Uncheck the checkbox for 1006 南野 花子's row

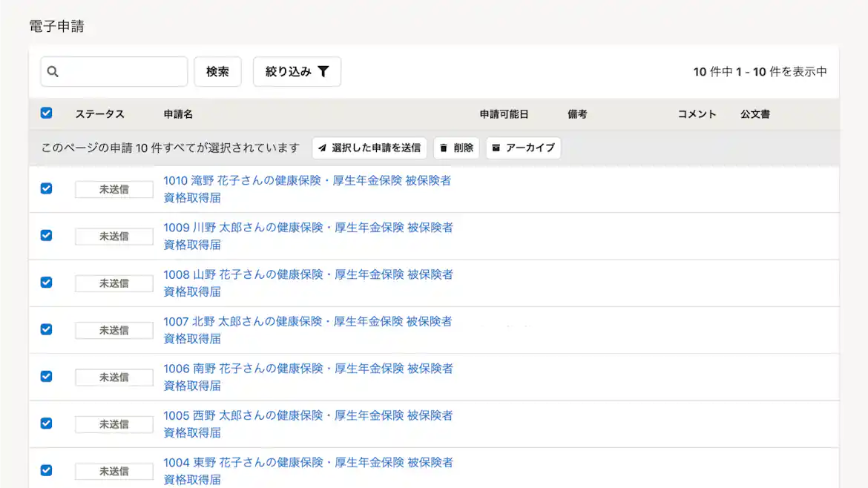[x=46, y=376]
